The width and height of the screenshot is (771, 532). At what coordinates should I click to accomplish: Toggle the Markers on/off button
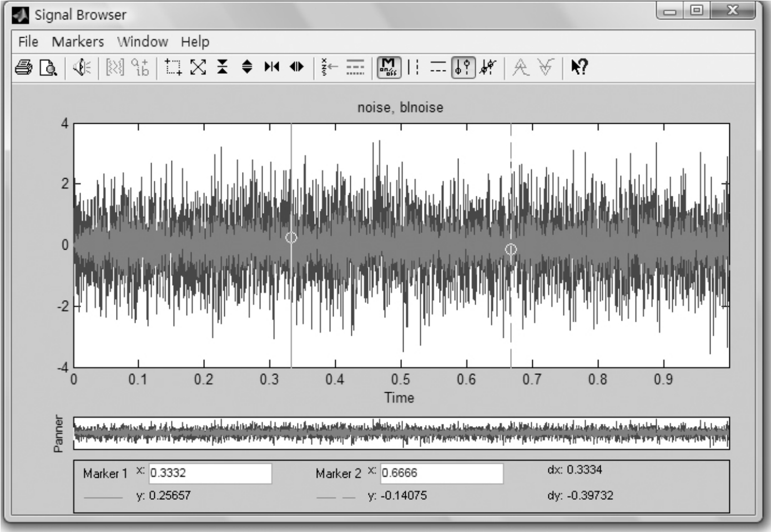389,68
